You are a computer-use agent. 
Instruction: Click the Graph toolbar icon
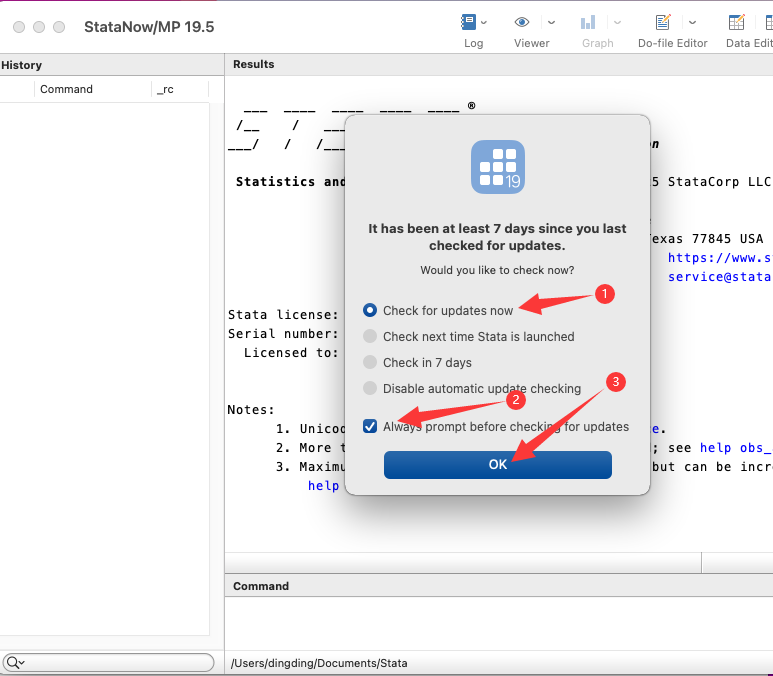tap(588, 22)
